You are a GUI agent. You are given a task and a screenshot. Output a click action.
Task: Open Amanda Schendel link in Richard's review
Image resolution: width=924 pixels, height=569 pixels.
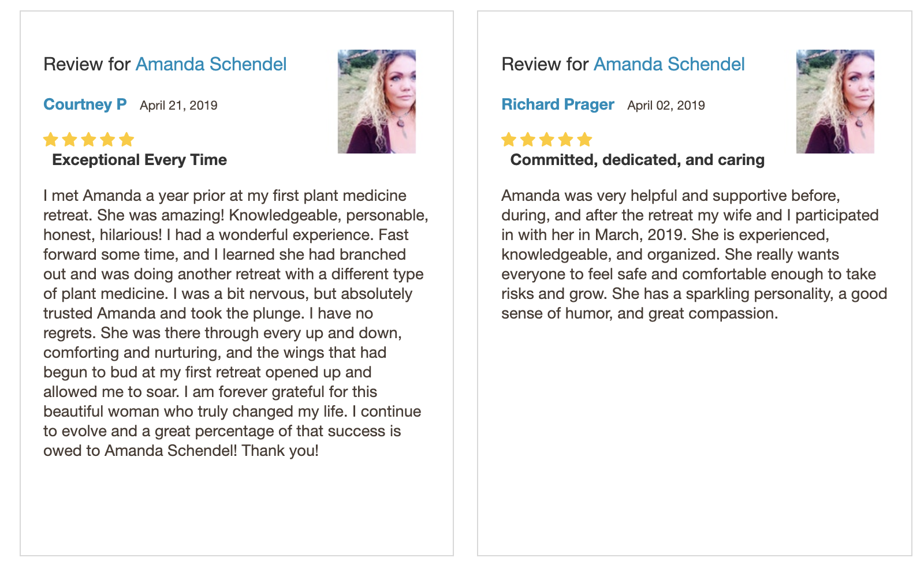pyautogui.click(x=669, y=64)
